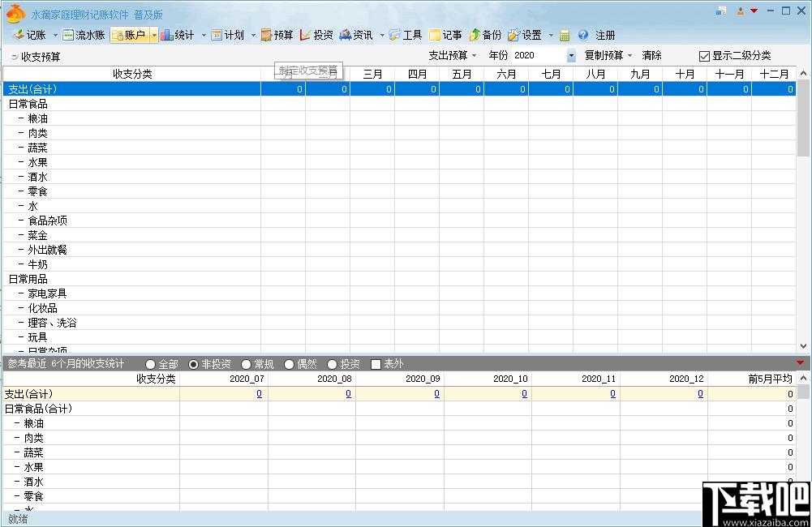Screen dimensions: 812x527
Task: Open the 流水账 journal view
Action: point(84,35)
